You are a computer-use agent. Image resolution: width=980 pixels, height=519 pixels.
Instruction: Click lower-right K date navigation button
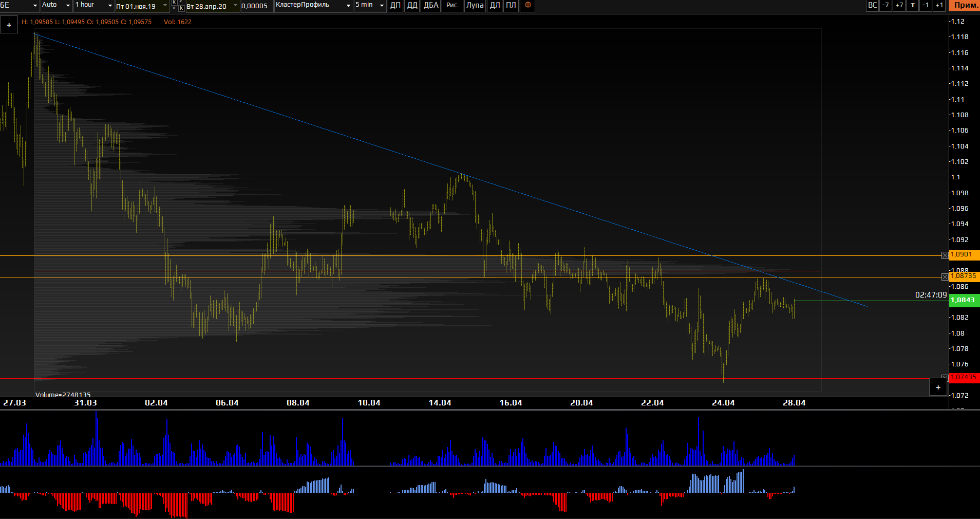(181, 8)
